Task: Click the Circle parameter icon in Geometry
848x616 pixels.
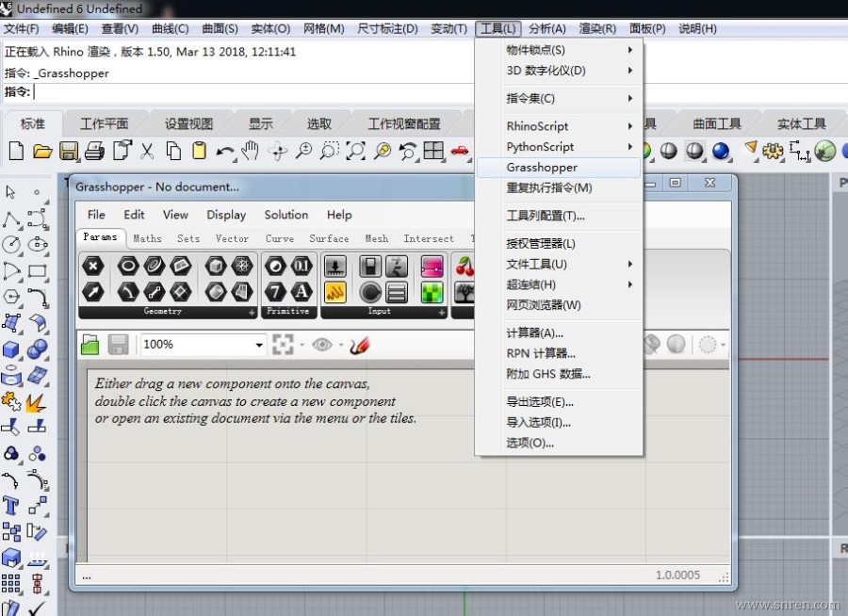Action: (128, 267)
